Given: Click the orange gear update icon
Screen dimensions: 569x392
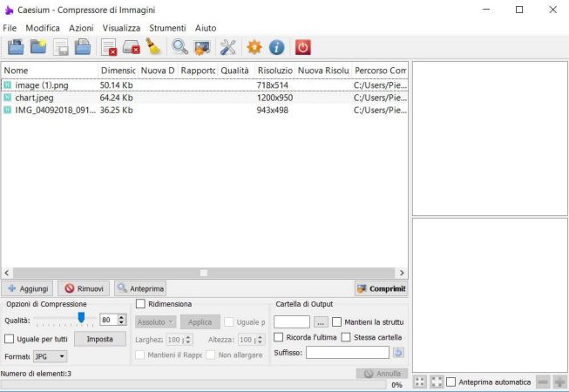Looking at the screenshot, I should pos(254,47).
